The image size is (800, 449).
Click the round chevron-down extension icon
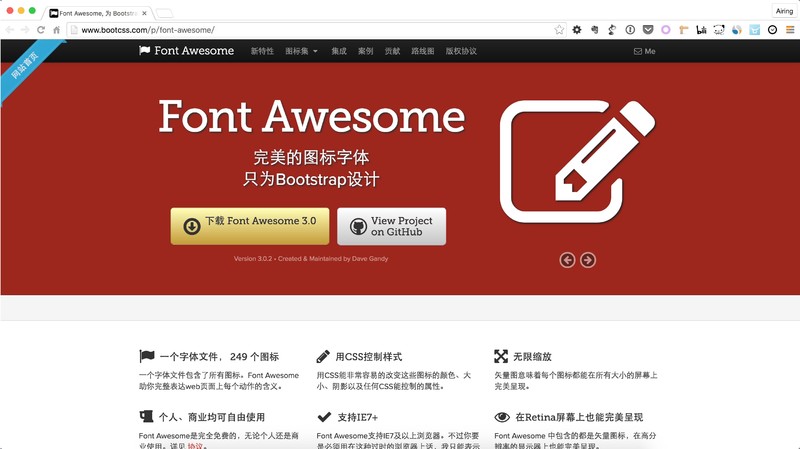tap(772, 30)
